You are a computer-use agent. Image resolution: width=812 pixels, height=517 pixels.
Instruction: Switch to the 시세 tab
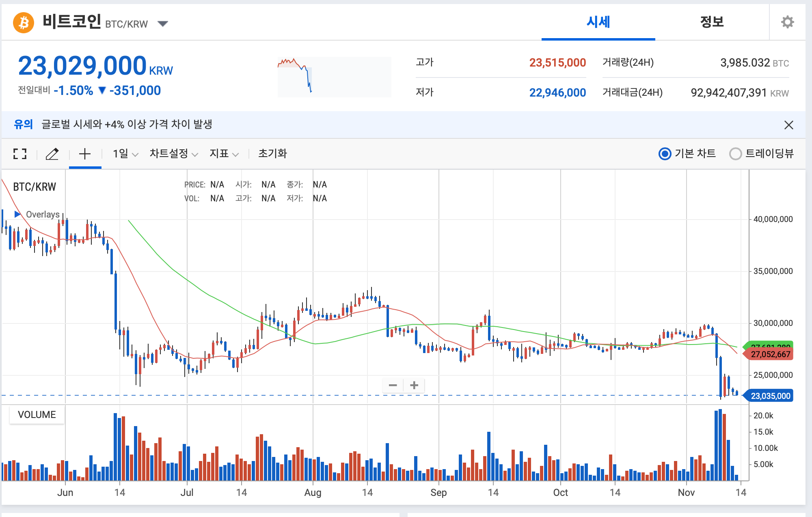click(x=598, y=22)
